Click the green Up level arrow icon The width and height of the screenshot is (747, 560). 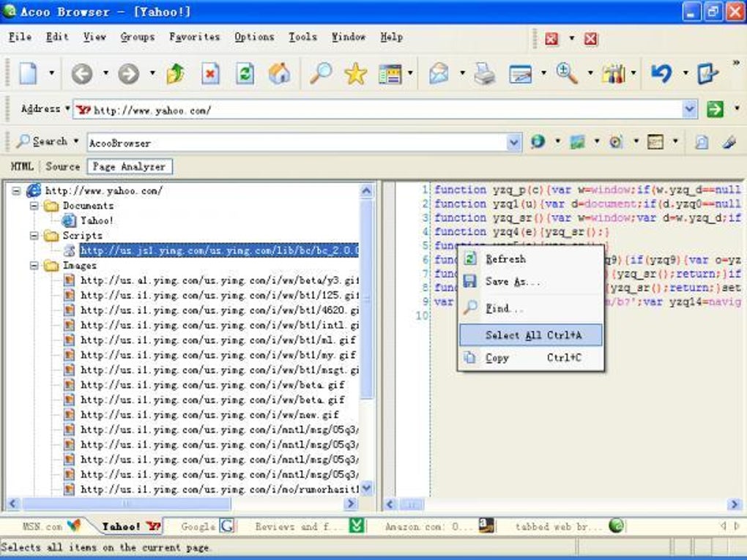(x=175, y=74)
